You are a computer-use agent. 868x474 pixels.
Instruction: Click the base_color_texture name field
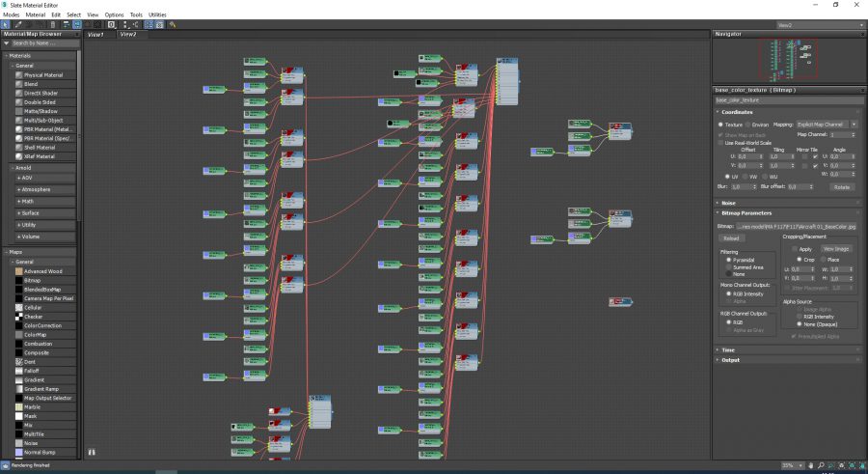789,100
